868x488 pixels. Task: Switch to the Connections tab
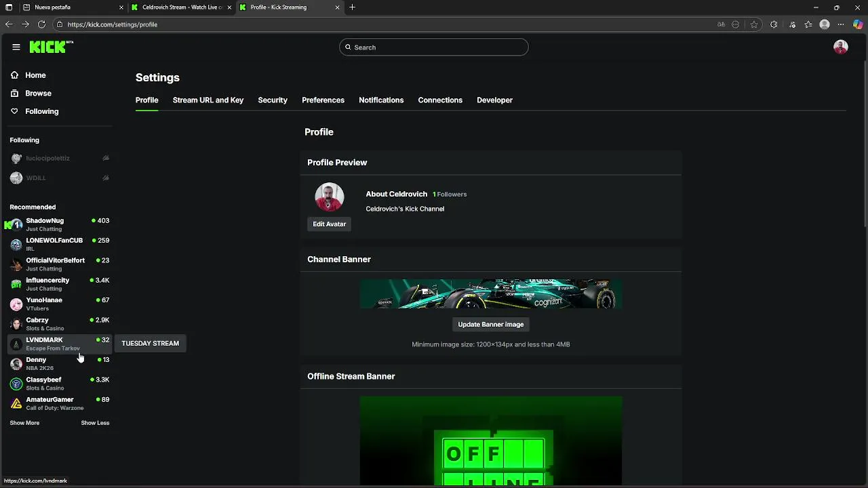[440, 100]
